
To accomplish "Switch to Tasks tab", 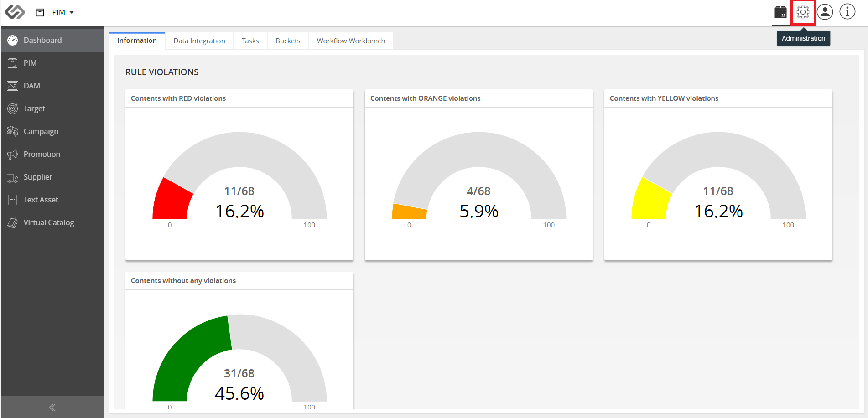I will [x=250, y=41].
